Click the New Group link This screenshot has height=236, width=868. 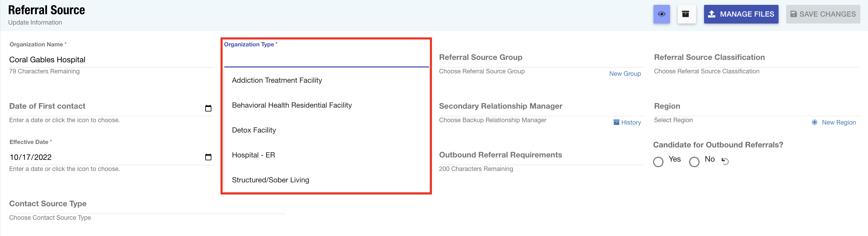click(625, 74)
